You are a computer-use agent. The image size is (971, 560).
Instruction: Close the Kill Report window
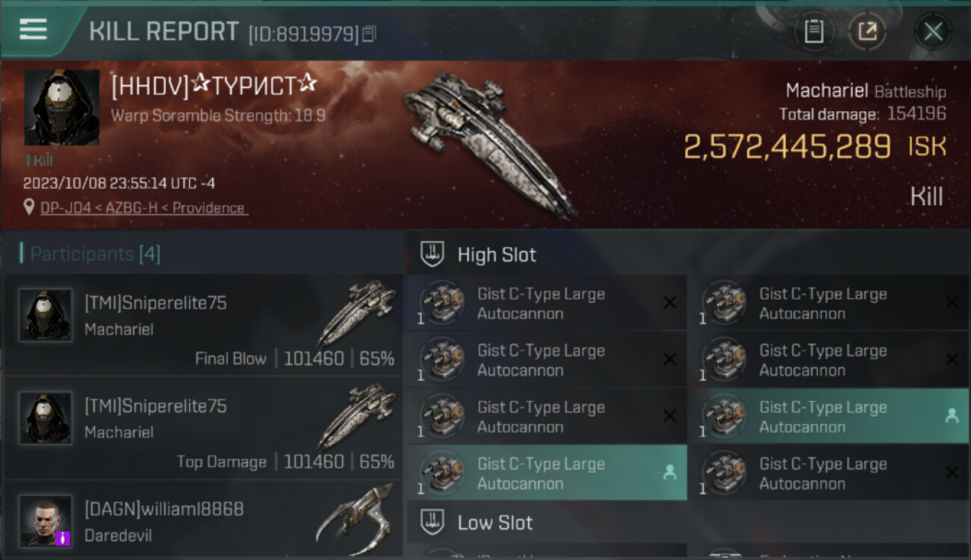[932, 31]
